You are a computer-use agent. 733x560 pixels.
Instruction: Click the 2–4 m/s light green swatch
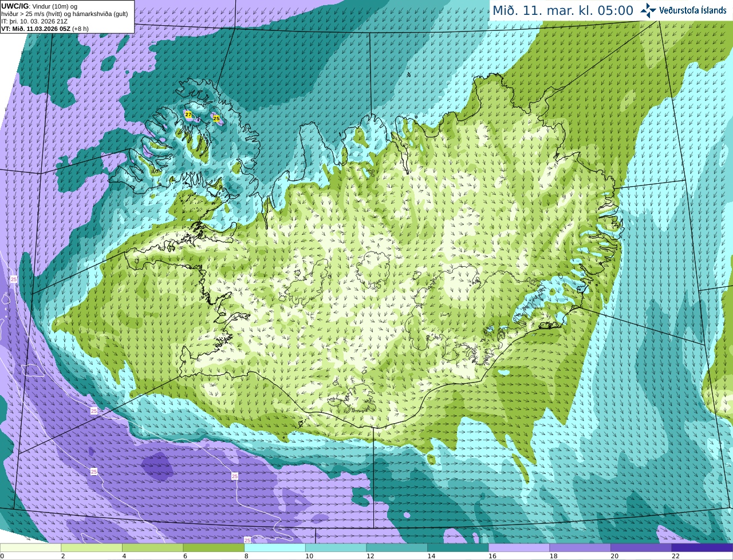(92, 548)
